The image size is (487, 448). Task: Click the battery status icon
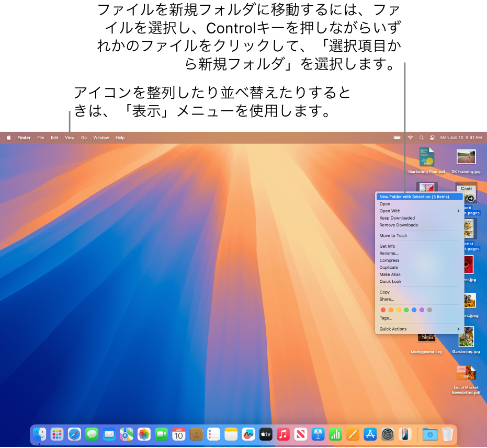[397, 137]
